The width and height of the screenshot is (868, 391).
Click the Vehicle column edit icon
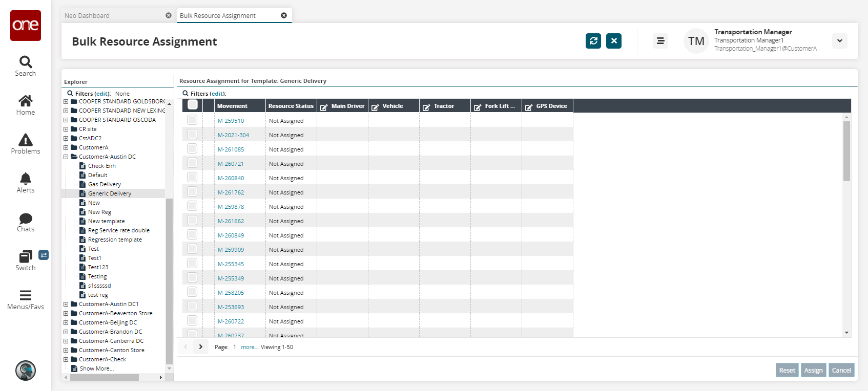pyautogui.click(x=375, y=107)
